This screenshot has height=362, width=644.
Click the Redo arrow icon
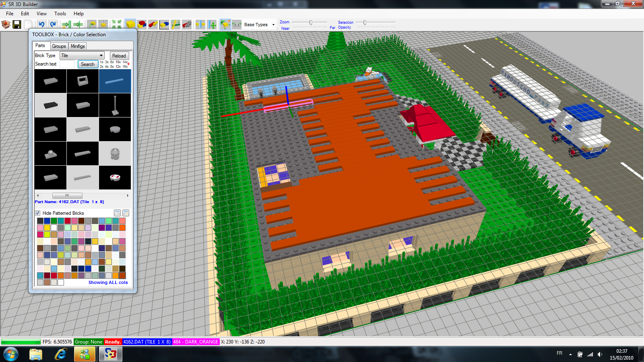click(x=53, y=25)
